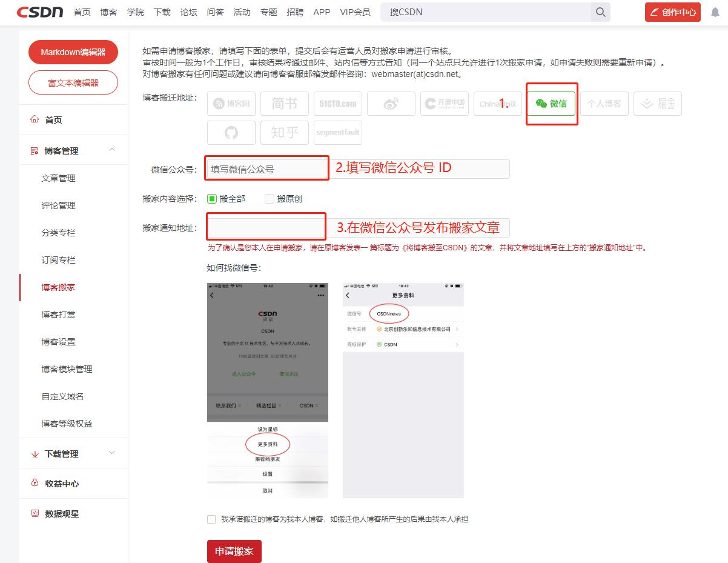Image resolution: width=728 pixels, height=563 pixels.
Task: Click the 首页 home icon in sidebar
Action: tap(35, 120)
